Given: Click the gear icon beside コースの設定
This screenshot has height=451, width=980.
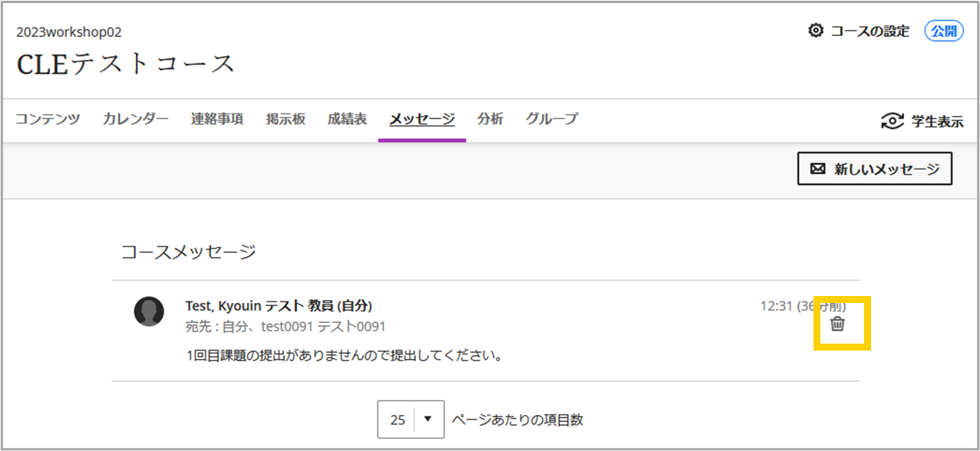Looking at the screenshot, I should coord(816,31).
